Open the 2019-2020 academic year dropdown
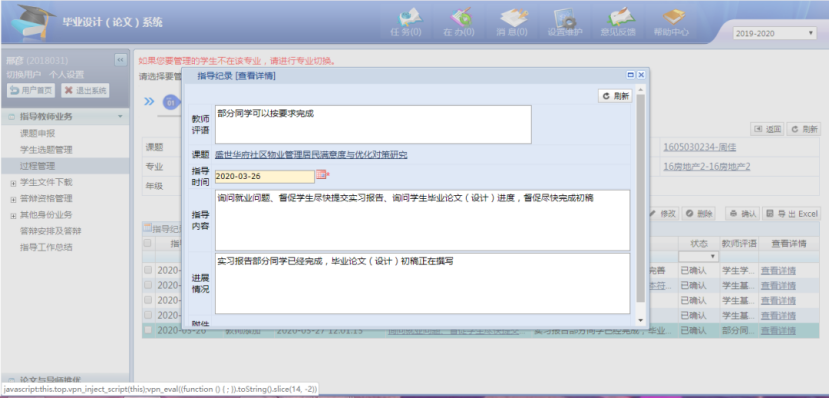This screenshot has width=830, height=398. [774, 33]
